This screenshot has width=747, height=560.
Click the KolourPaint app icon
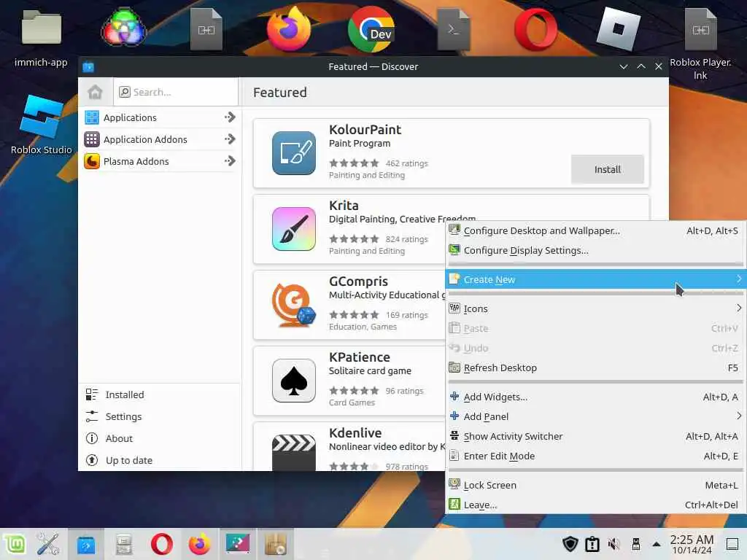point(293,153)
